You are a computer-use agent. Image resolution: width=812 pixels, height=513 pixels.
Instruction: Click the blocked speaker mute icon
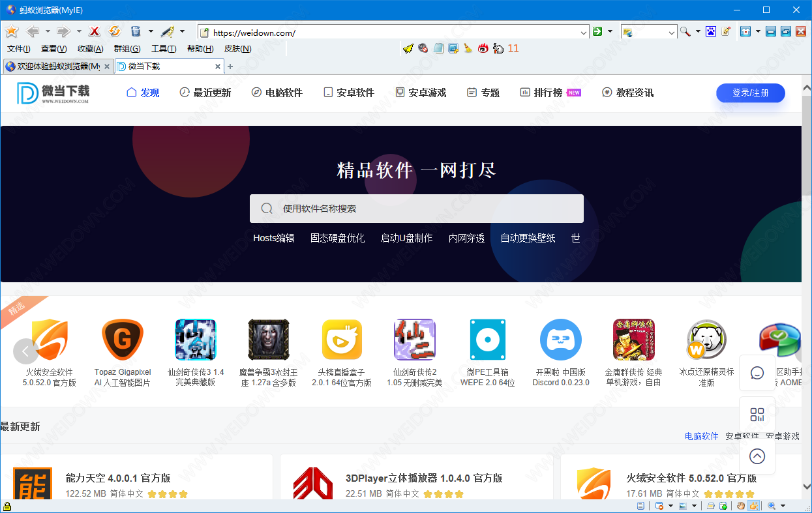[423, 48]
